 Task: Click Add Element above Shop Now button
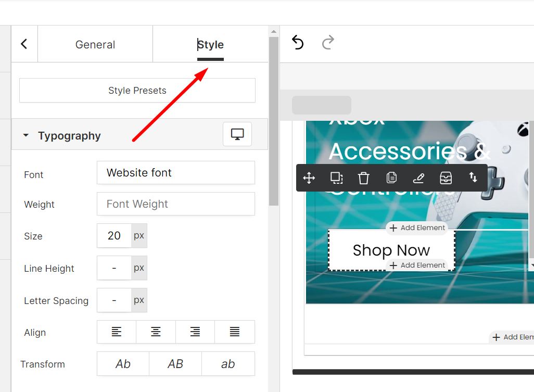417,227
